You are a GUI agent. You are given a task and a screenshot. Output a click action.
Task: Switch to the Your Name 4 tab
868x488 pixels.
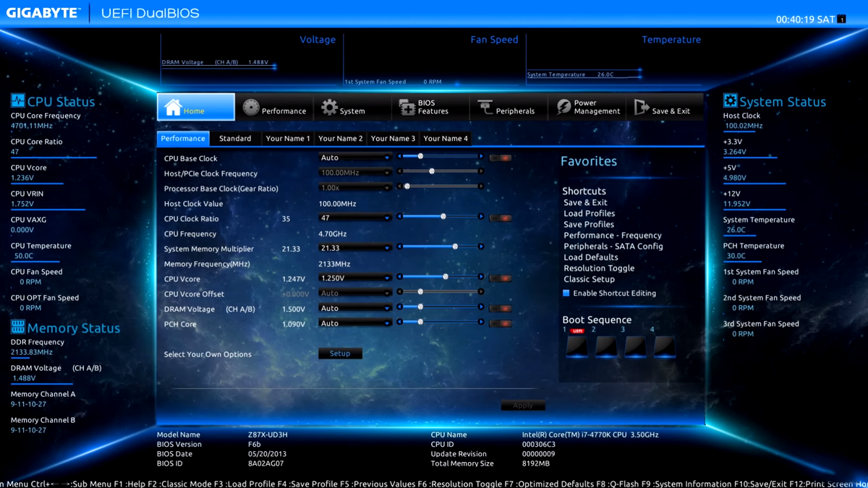(x=446, y=138)
